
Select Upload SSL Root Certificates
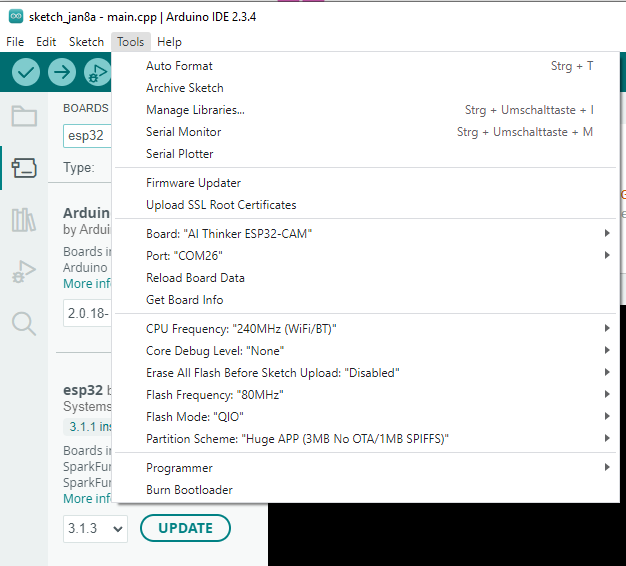(367, 205)
